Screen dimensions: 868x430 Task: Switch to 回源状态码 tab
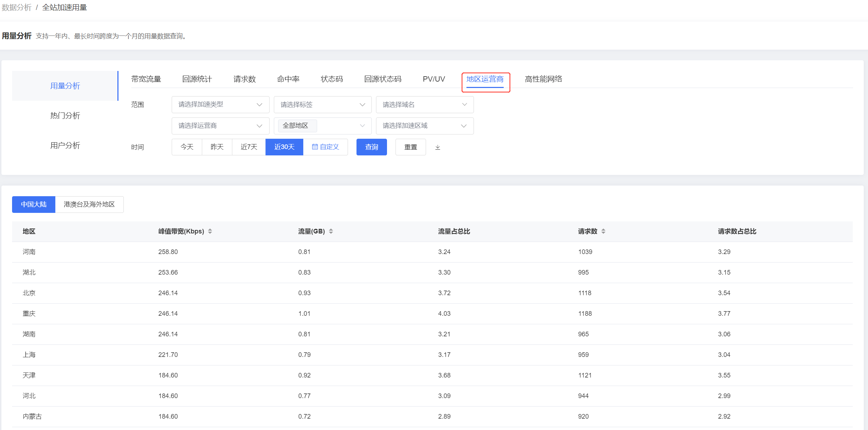point(383,79)
